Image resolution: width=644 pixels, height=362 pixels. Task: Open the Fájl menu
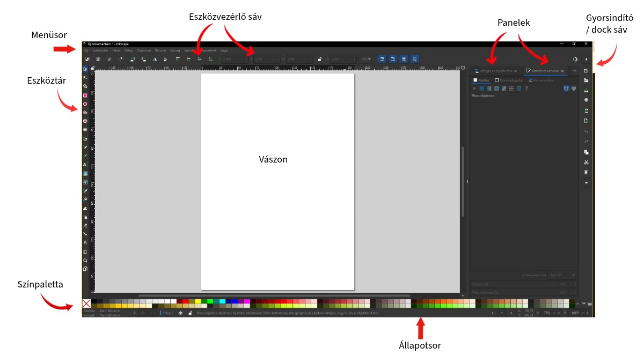click(x=86, y=50)
